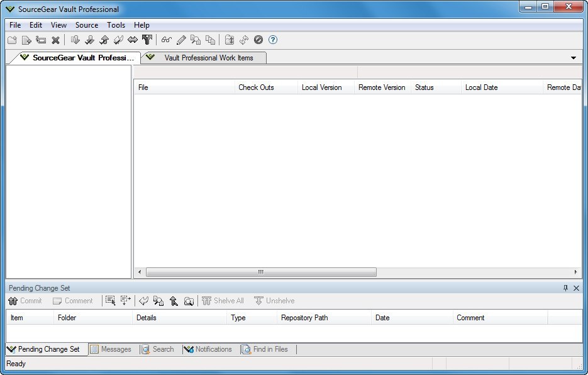Click the Commit button
The width and height of the screenshot is (588, 375).
25,301
